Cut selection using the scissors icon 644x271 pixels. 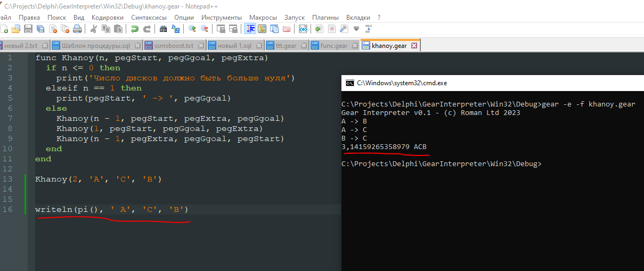(94, 29)
